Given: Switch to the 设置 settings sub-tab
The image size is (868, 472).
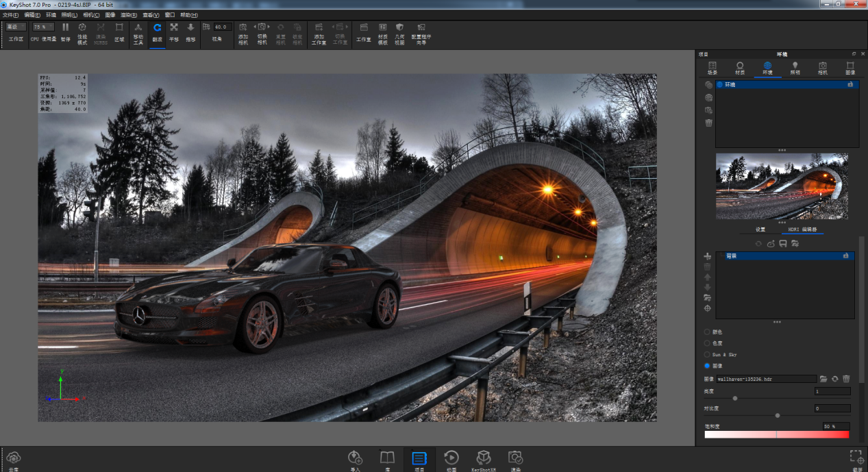Looking at the screenshot, I should click(x=760, y=229).
